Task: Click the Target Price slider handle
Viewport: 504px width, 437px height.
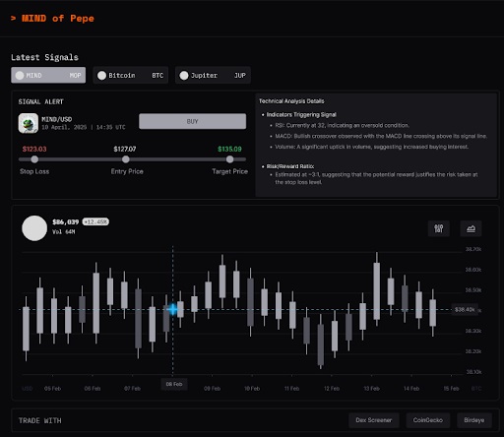Action: point(230,159)
